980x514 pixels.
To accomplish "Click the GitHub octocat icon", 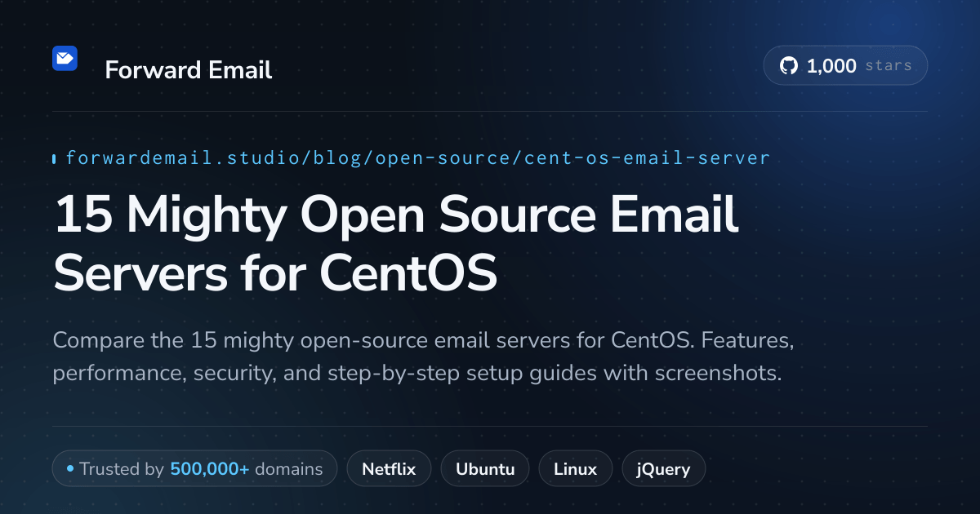I will (x=788, y=66).
